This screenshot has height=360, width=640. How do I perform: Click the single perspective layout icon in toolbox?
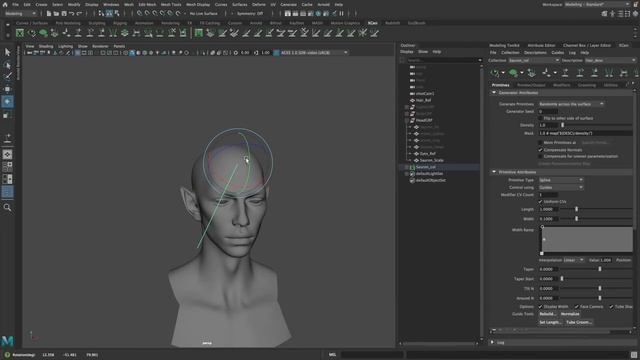[7, 154]
